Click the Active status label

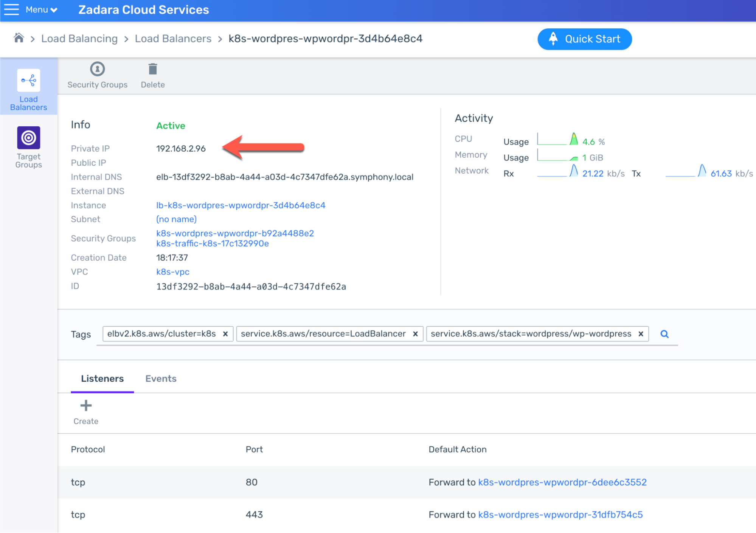171,126
